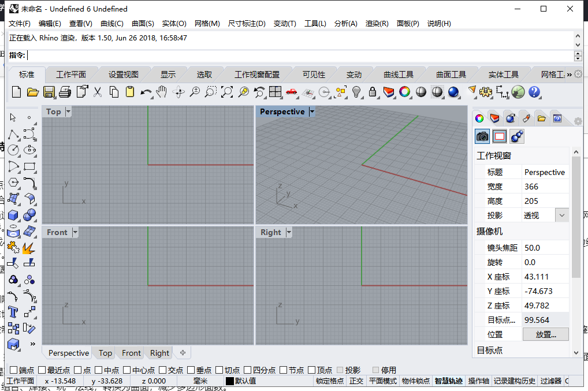588x391 pixels.
Task: Open the Top viewport dropdown arrow
Action: (68, 111)
